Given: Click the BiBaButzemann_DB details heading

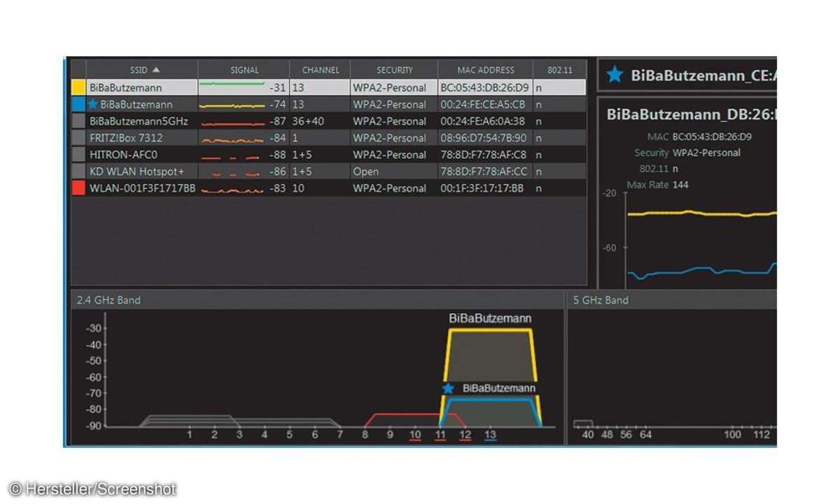Looking at the screenshot, I should coord(692,114).
